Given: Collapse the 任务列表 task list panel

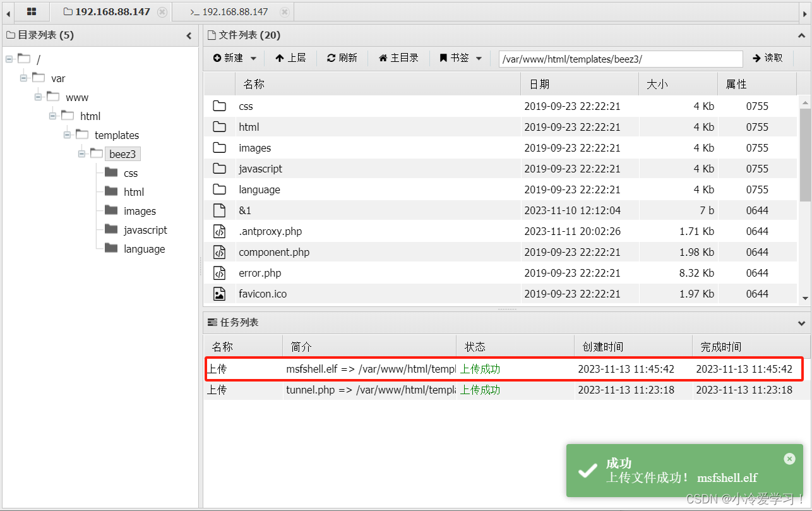Looking at the screenshot, I should 802,323.
